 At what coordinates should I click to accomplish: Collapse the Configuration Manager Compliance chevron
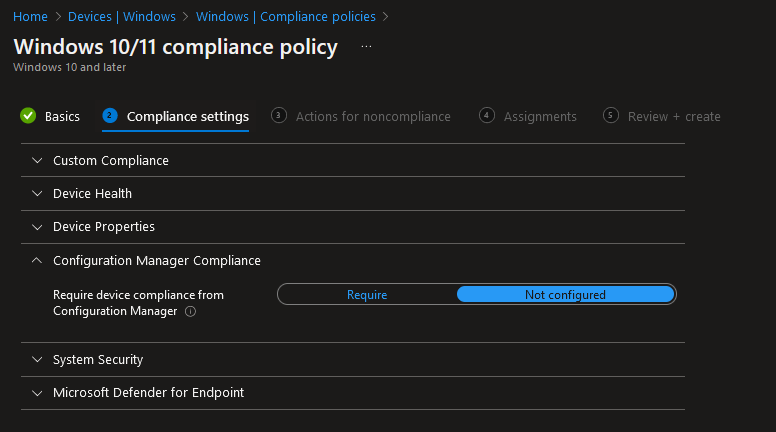[37, 260]
